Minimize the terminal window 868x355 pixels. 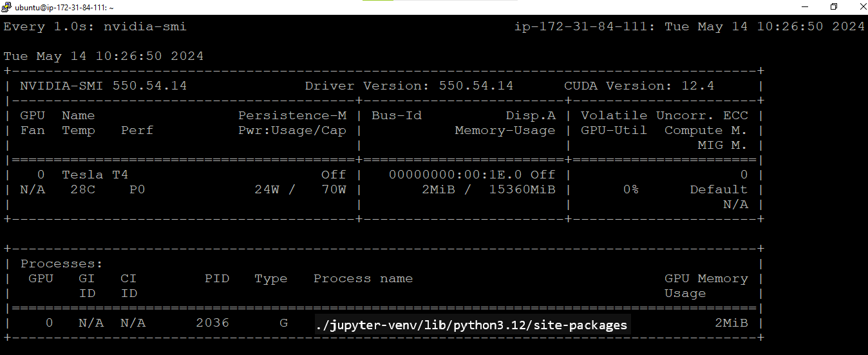805,7
